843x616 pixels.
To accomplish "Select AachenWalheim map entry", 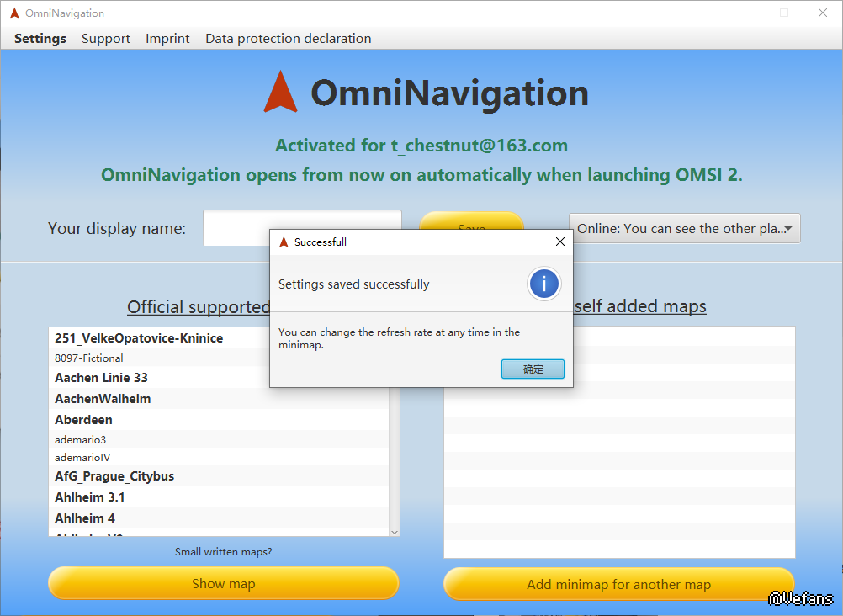I will pos(218,399).
